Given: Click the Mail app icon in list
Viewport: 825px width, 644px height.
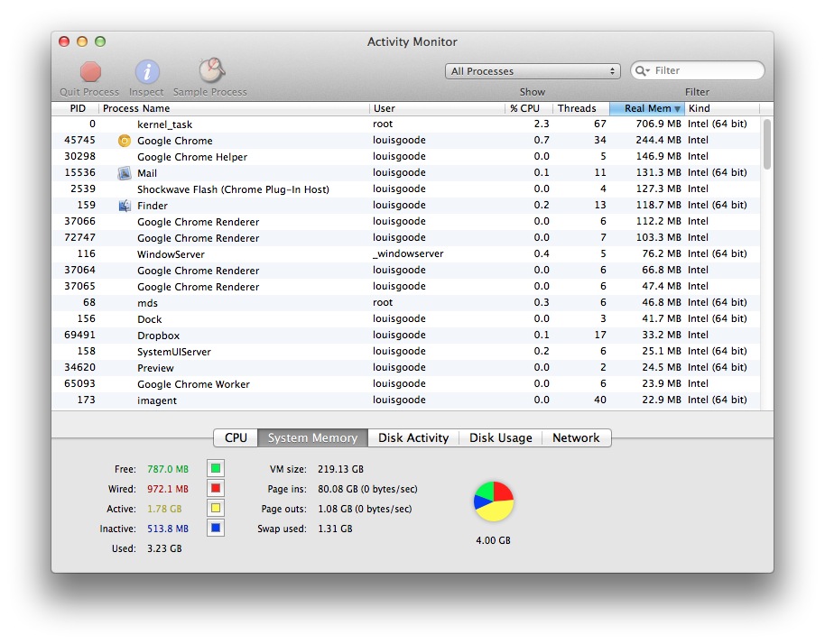Looking at the screenshot, I should [x=125, y=173].
